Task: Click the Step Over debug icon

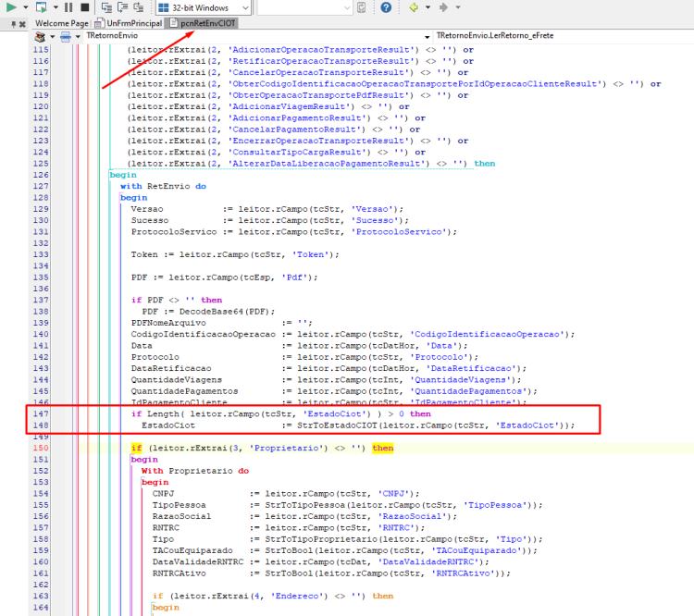Action: [x=122, y=7]
